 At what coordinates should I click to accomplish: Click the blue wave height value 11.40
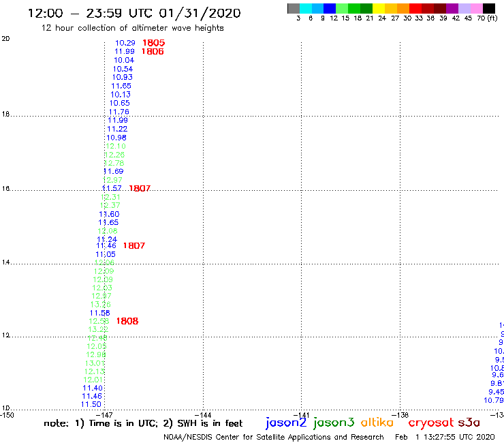point(93,388)
